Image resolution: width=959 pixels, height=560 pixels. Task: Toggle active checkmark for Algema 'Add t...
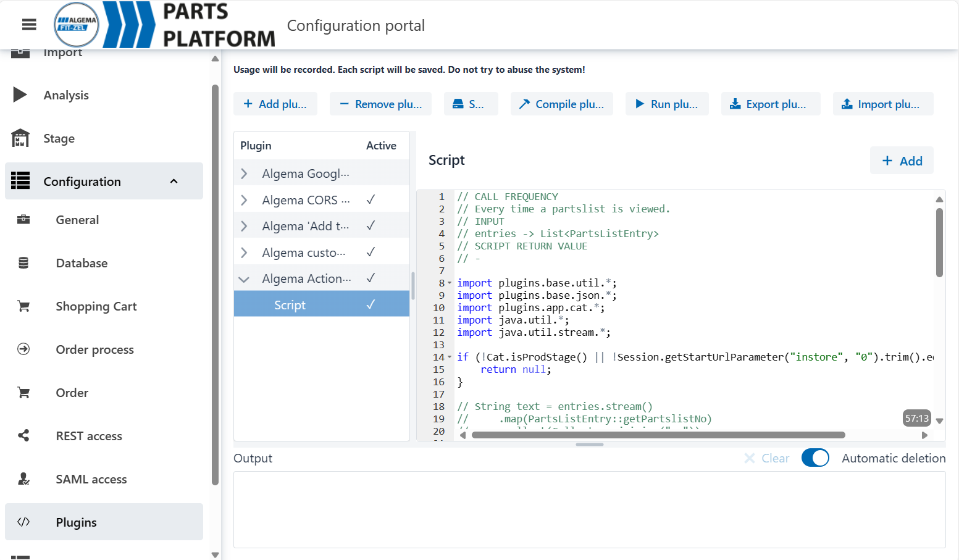point(371,225)
